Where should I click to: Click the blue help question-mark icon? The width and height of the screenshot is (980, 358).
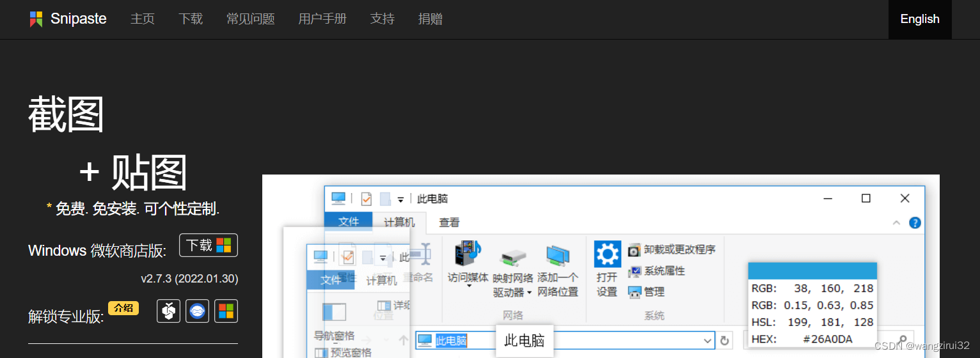pyautogui.click(x=915, y=222)
